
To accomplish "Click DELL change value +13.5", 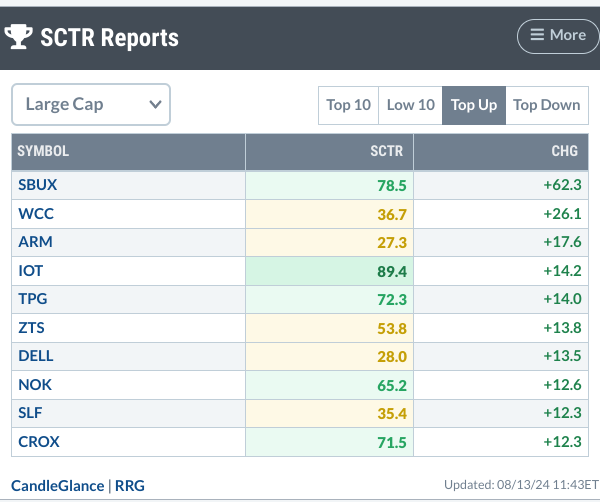I will pyautogui.click(x=562, y=356).
